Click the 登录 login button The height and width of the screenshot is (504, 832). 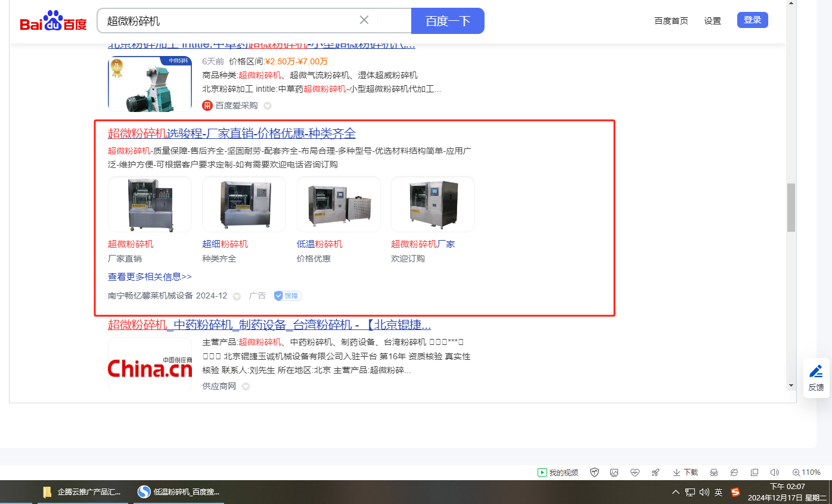point(753,20)
